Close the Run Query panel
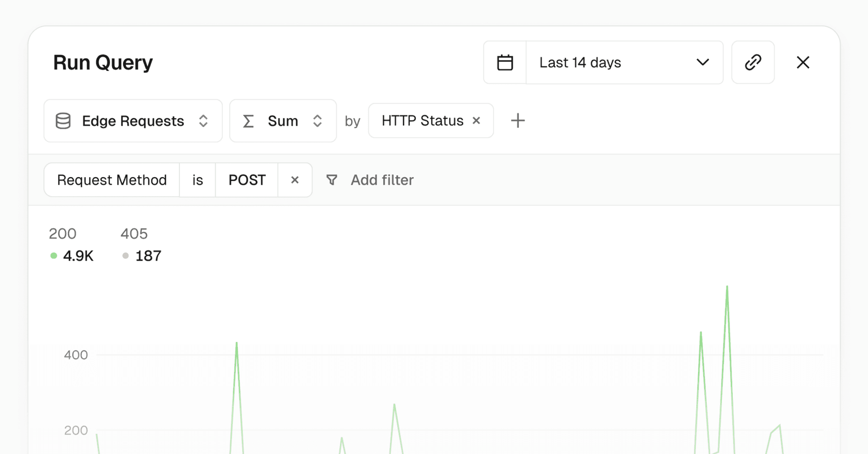 click(803, 62)
